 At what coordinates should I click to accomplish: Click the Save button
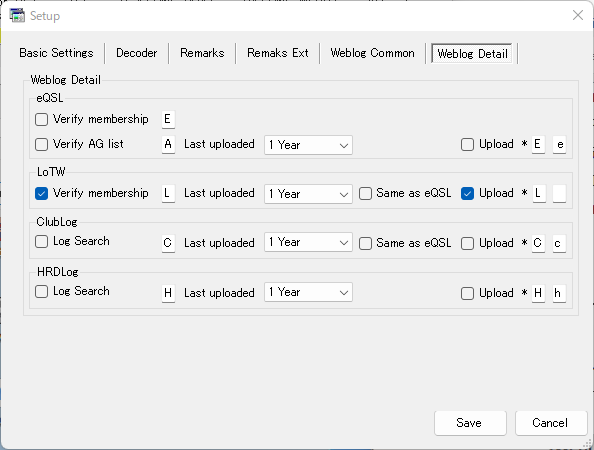(470, 423)
